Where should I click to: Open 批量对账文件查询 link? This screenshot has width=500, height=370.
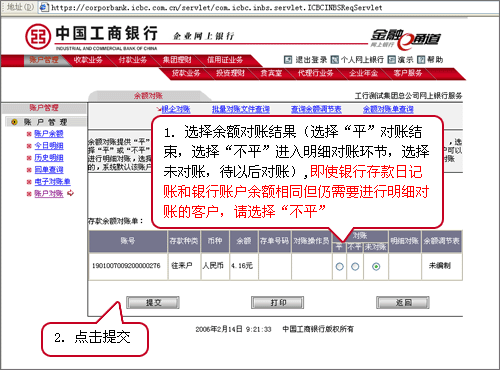pyautogui.click(x=241, y=109)
